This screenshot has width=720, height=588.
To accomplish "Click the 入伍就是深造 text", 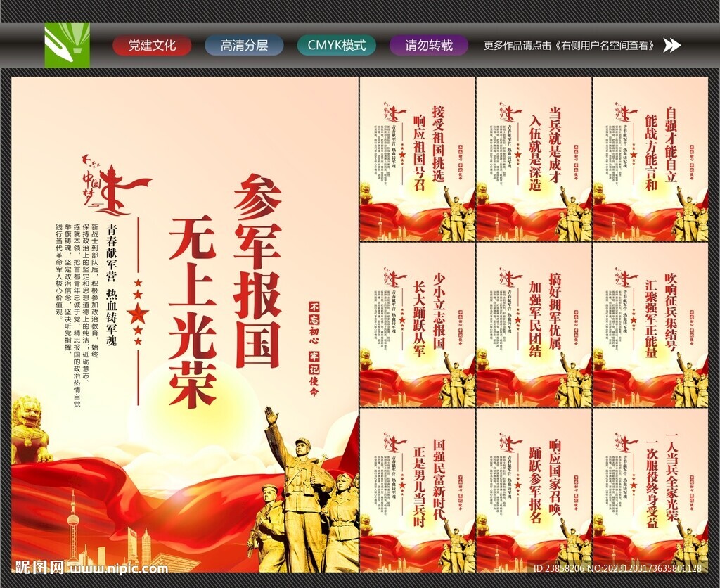I will 535,153.
